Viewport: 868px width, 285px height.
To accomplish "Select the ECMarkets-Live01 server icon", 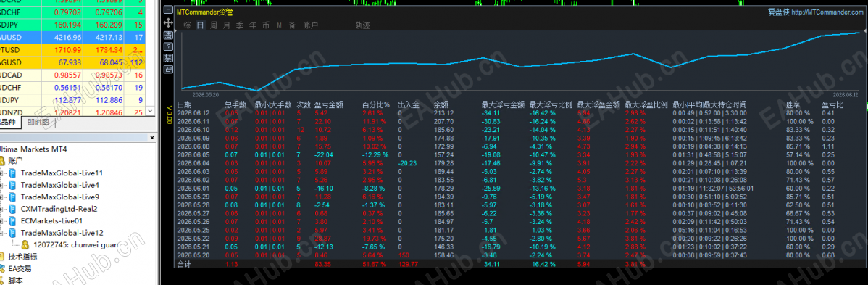I will pyautogui.click(x=13, y=220).
